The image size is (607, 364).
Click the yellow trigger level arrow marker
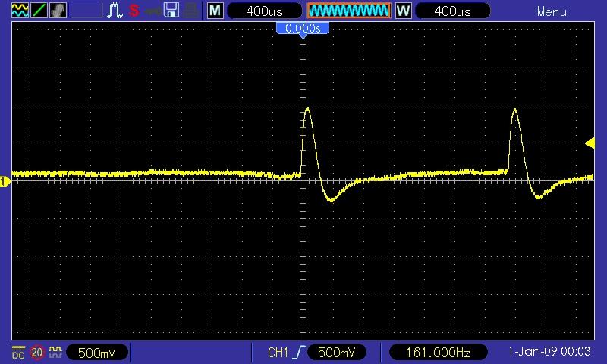[590, 143]
